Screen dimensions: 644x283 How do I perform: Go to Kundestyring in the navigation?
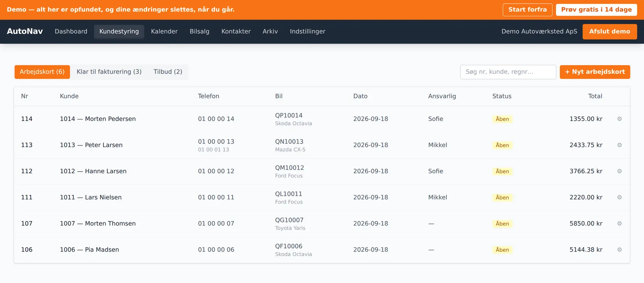(x=119, y=31)
